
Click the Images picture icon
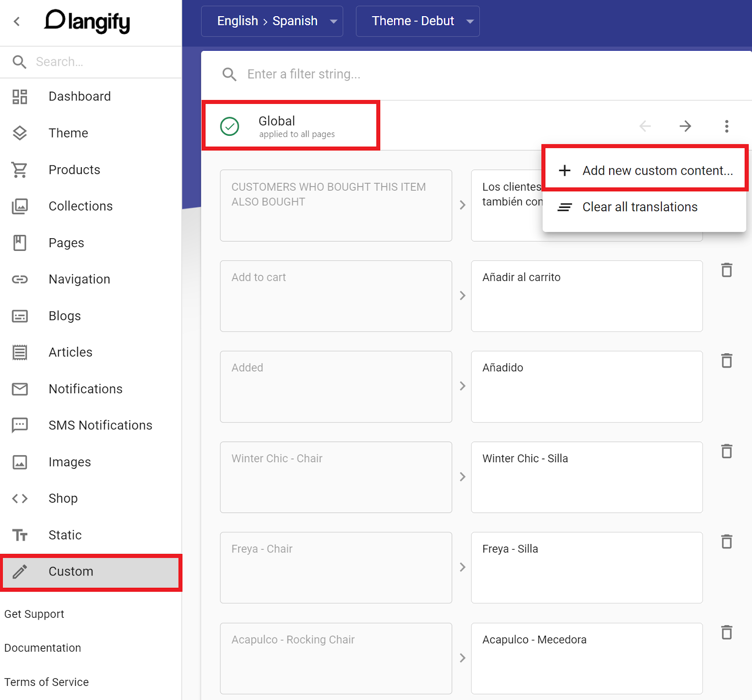pos(20,462)
